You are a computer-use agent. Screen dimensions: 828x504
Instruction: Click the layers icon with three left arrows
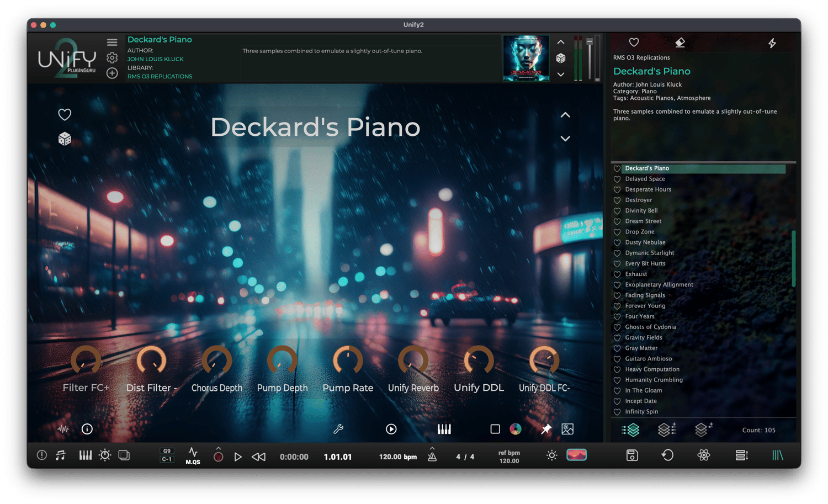667,429
